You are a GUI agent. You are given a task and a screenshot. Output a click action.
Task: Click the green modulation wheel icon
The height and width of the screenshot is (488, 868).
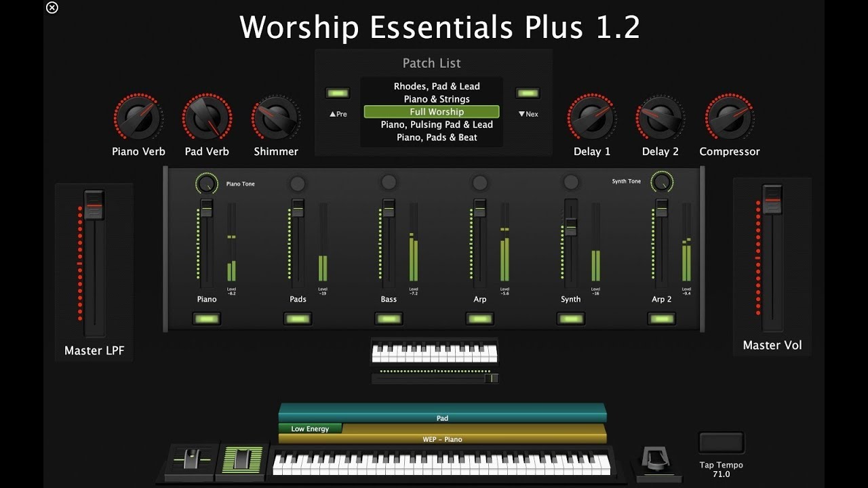click(242, 461)
